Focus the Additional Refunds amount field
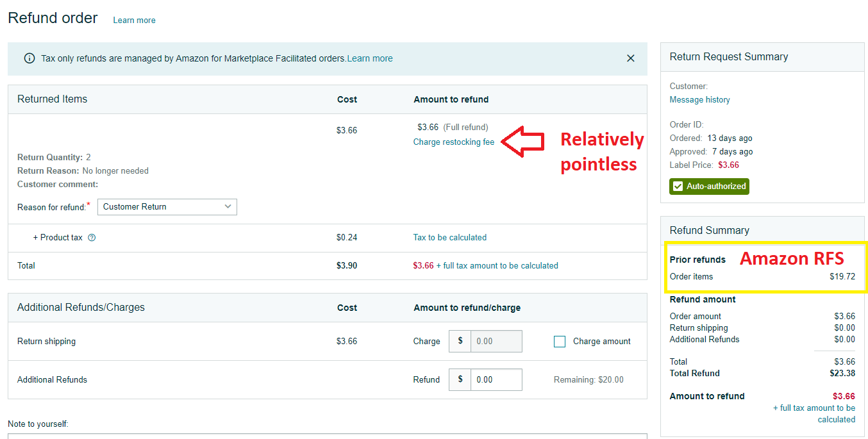This screenshot has height=439, width=868. click(496, 379)
